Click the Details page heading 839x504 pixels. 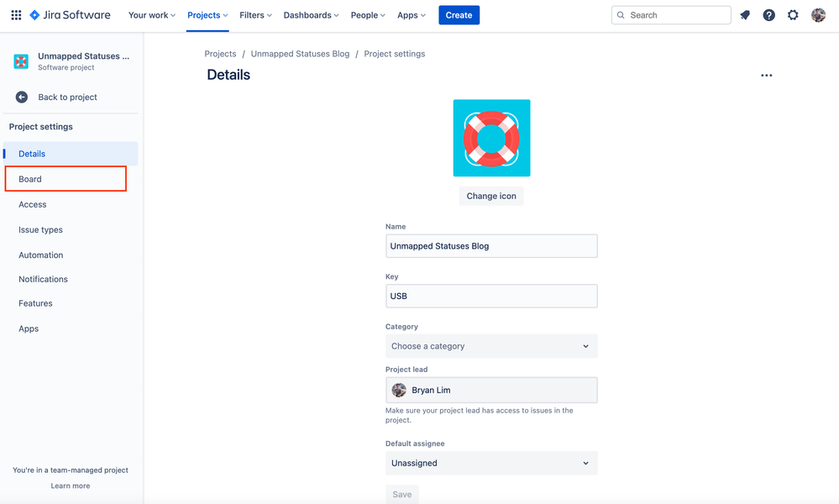pyautogui.click(x=228, y=75)
